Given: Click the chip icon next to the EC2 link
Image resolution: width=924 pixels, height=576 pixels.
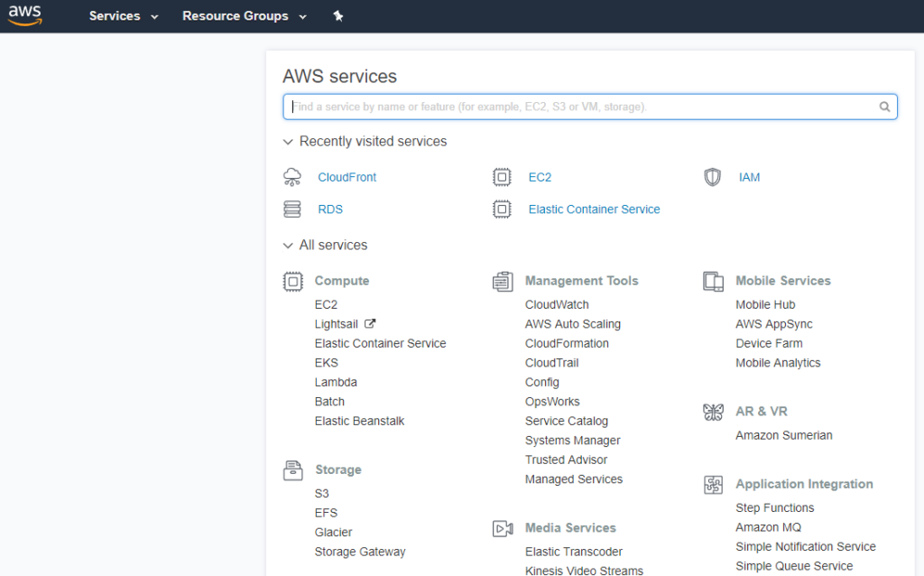Looking at the screenshot, I should tap(502, 177).
